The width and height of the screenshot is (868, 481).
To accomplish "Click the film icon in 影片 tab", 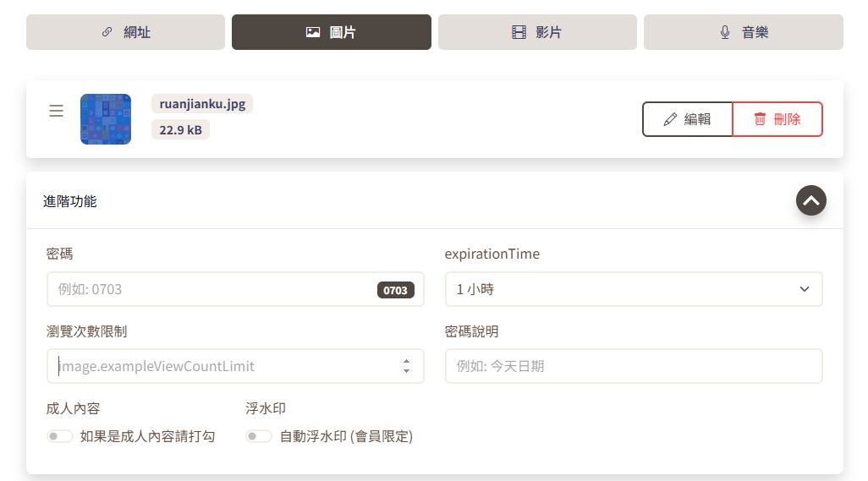I will (x=519, y=32).
